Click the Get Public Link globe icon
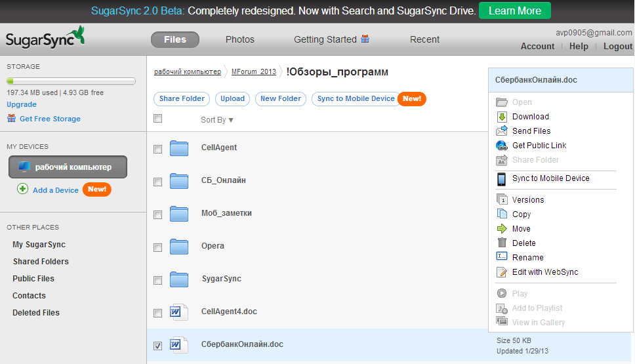 [x=502, y=146]
